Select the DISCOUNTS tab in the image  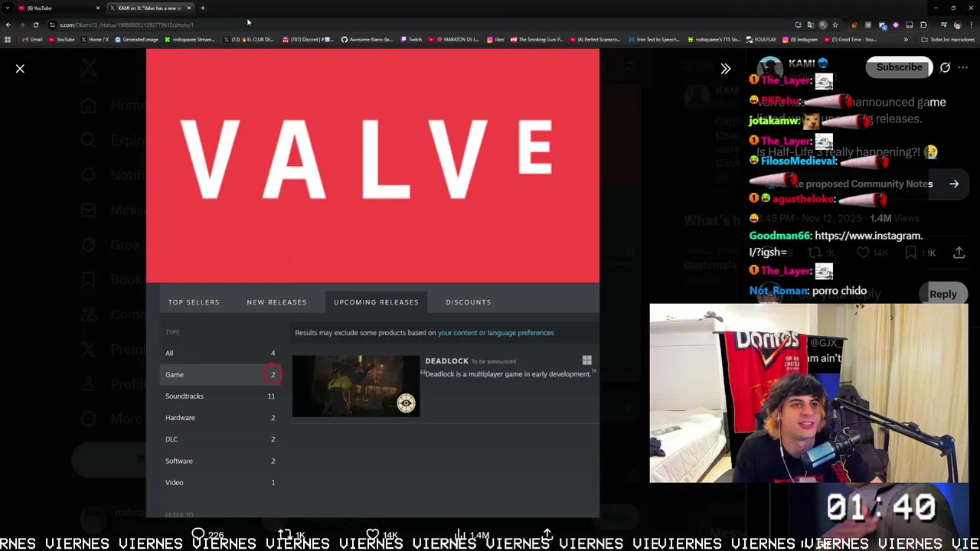pyautogui.click(x=469, y=302)
